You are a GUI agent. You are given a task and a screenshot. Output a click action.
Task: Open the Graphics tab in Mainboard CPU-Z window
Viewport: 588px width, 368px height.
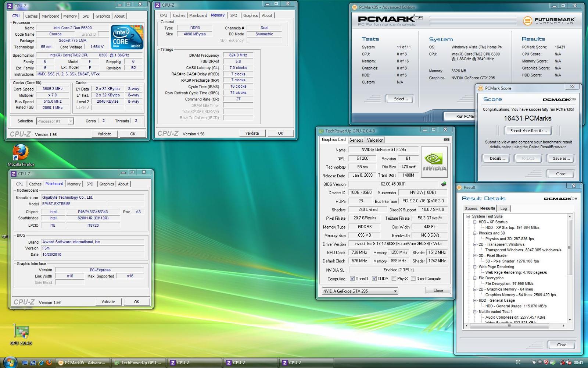pos(107,184)
